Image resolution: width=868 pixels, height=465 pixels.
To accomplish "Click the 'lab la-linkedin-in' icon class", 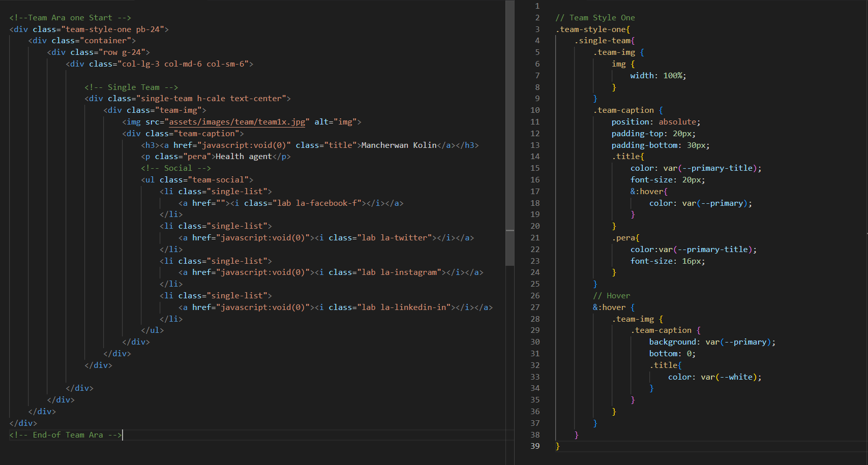I will [x=404, y=307].
